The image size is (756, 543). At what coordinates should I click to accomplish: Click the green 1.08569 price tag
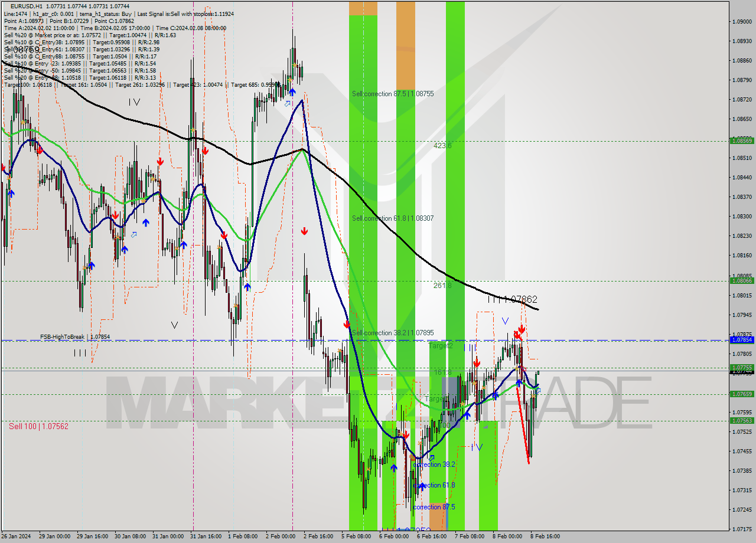pyautogui.click(x=742, y=140)
